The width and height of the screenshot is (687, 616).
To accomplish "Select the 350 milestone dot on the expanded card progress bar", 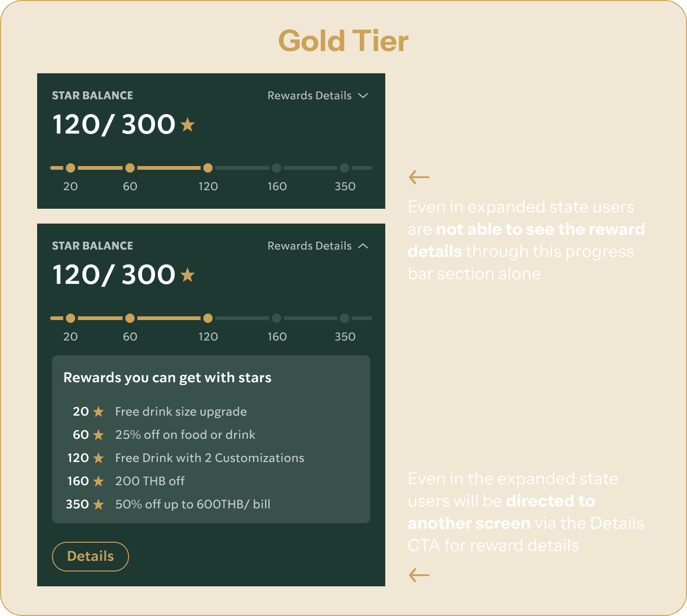I will (344, 318).
